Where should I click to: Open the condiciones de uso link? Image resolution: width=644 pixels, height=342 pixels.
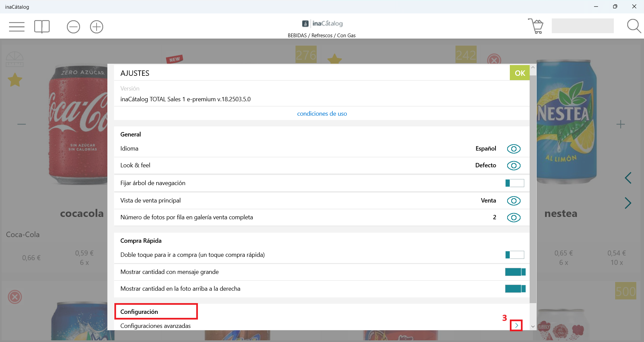[322, 114]
